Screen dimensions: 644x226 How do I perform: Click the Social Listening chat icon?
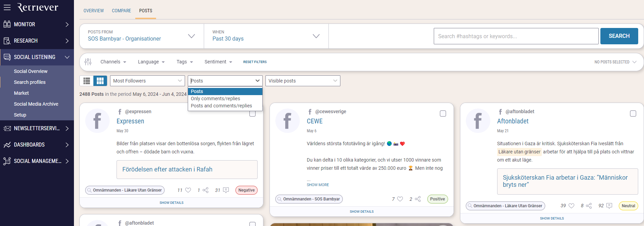click(7, 57)
